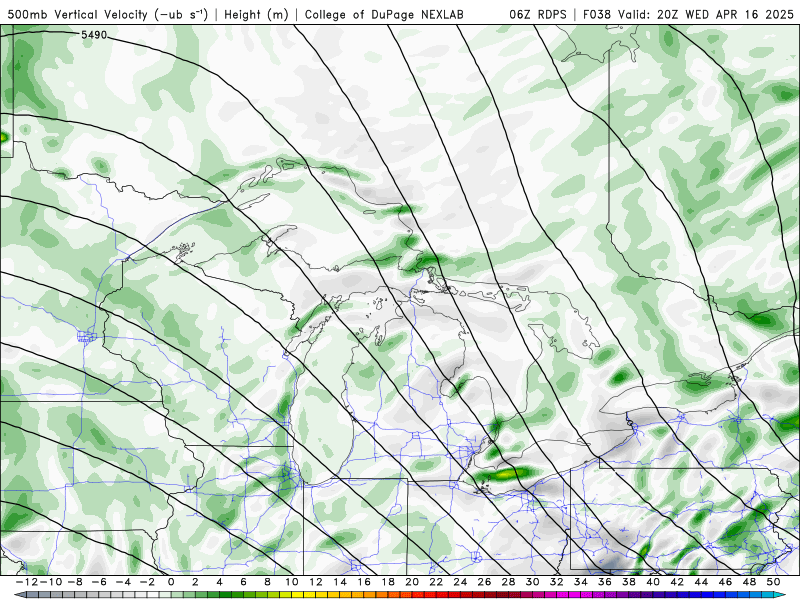Screen dimensions: 800x600
Task: Click the 14 color scale label
Action: click(340, 582)
